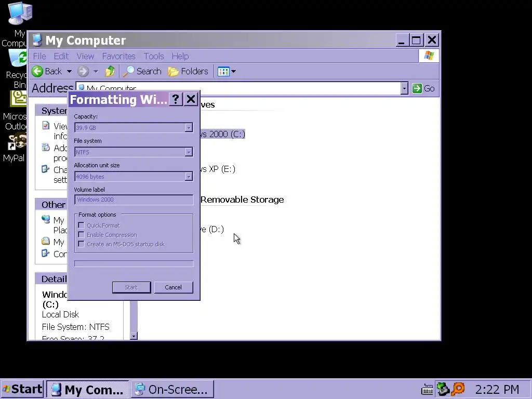Expand the Capacity dropdown
Image resolution: width=532 pixels, height=399 pixels.
(x=189, y=128)
